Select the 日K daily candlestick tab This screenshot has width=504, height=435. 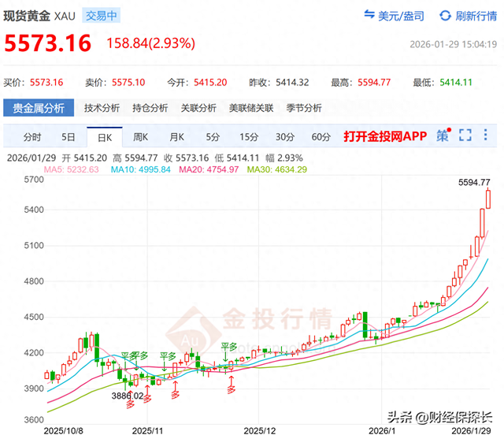coord(105,137)
